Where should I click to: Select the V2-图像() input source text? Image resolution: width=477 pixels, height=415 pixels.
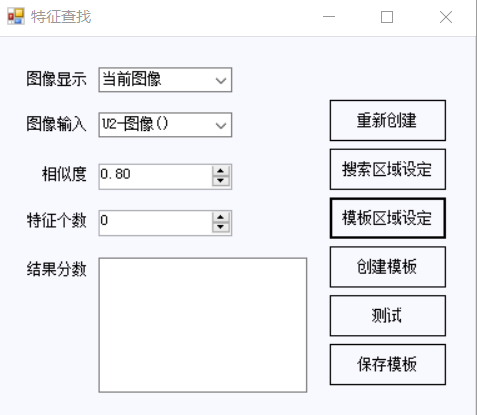(135, 124)
